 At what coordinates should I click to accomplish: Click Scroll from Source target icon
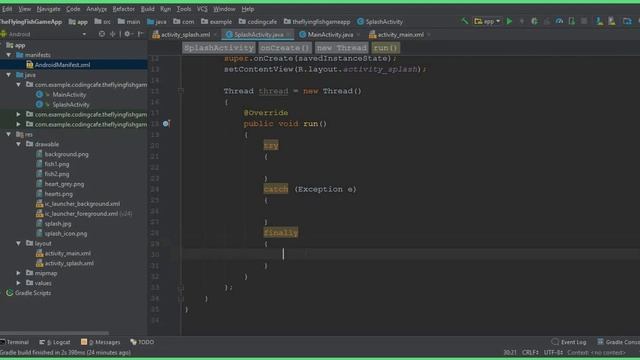click(102, 34)
